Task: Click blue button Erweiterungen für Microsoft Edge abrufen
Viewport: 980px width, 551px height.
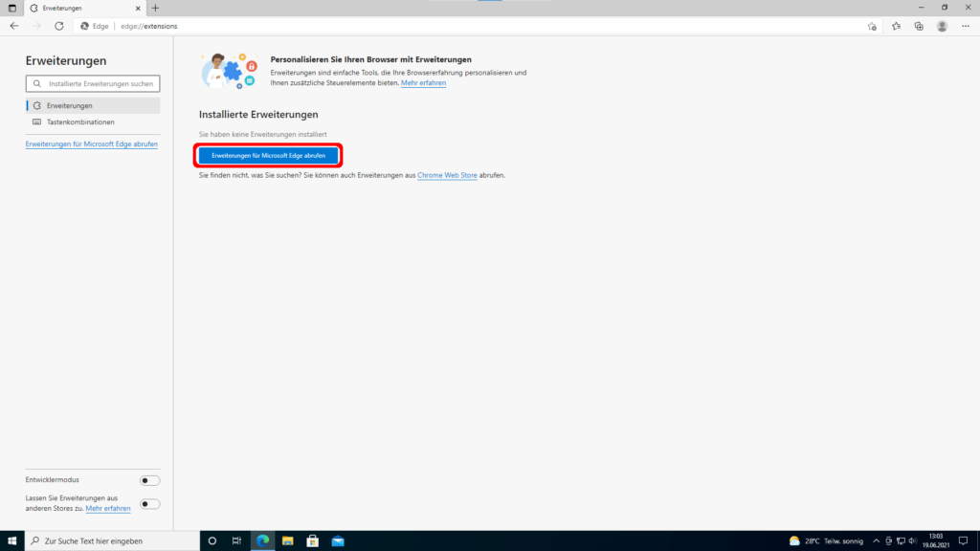Action: tap(268, 156)
